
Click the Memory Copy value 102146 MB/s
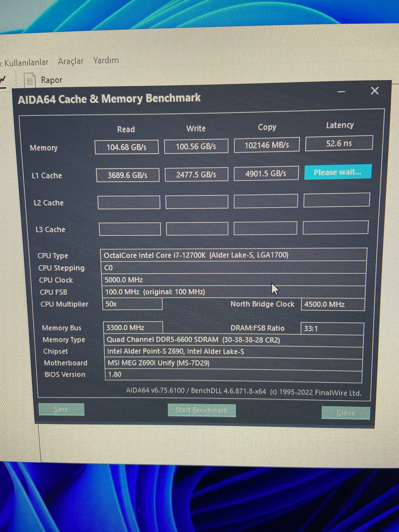coord(267,145)
